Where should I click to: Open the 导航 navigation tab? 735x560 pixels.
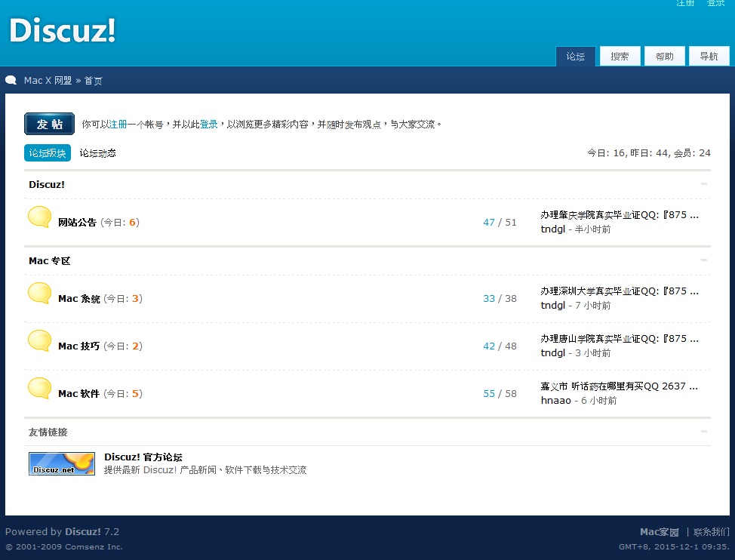click(x=709, y=57)
